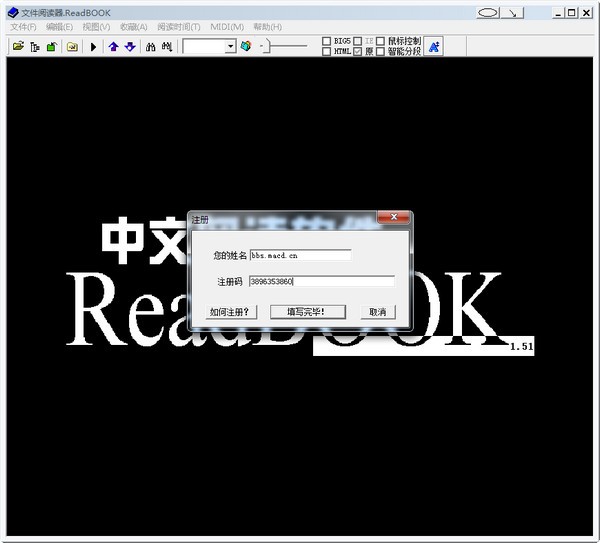The height and width of the screenshot is (543, 600).
Task: Click the toolbar speed slider handle
Action: (267, 46)
